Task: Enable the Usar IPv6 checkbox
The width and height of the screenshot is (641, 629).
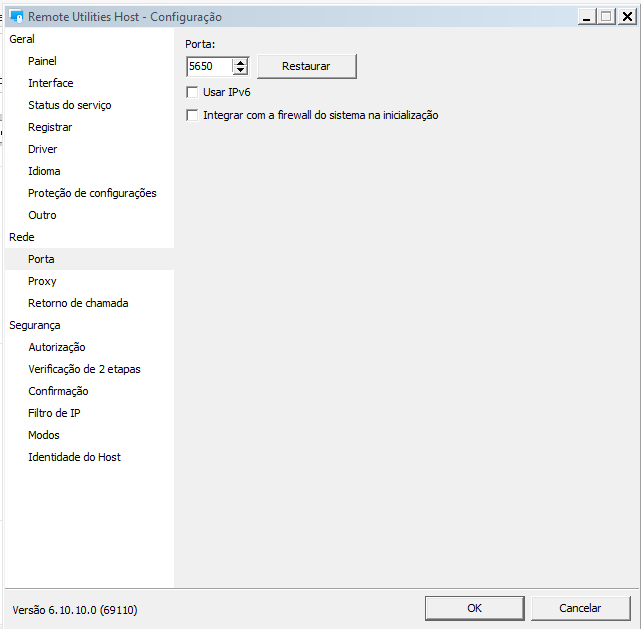Action: click(x=193, y=92)
